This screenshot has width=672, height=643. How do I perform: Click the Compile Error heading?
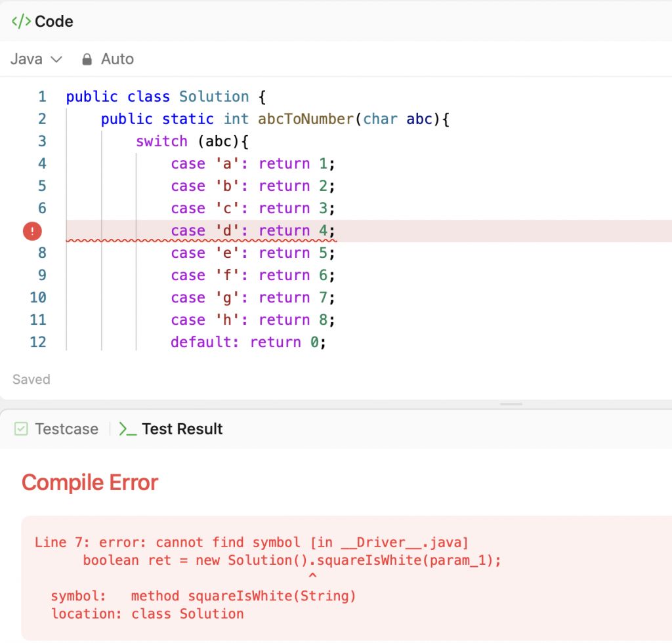[x=90, y=483]
